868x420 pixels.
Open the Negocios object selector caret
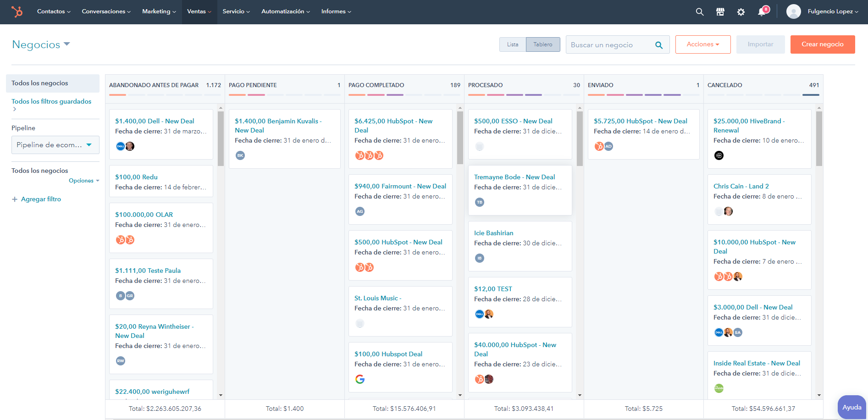67,44
